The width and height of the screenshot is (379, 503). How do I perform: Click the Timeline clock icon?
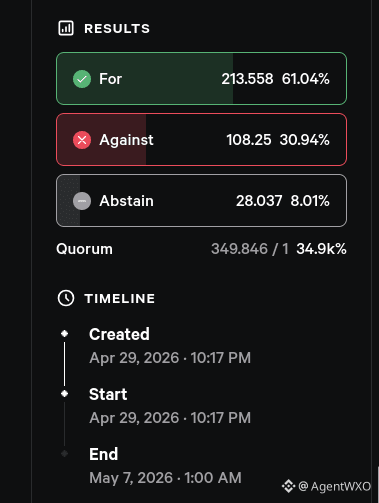[66, 298]
